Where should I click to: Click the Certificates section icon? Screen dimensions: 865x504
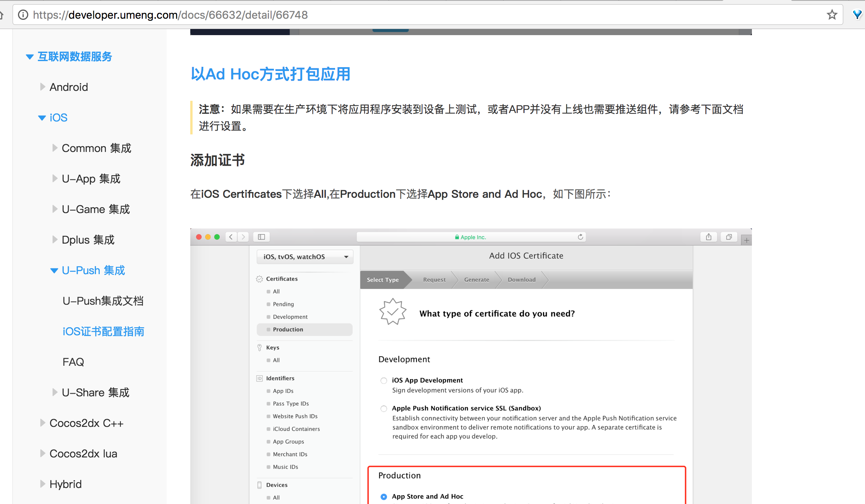(x=259, y=279)
